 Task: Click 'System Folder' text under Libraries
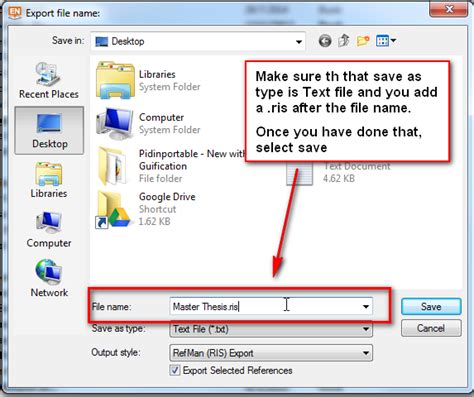point(170,87)
